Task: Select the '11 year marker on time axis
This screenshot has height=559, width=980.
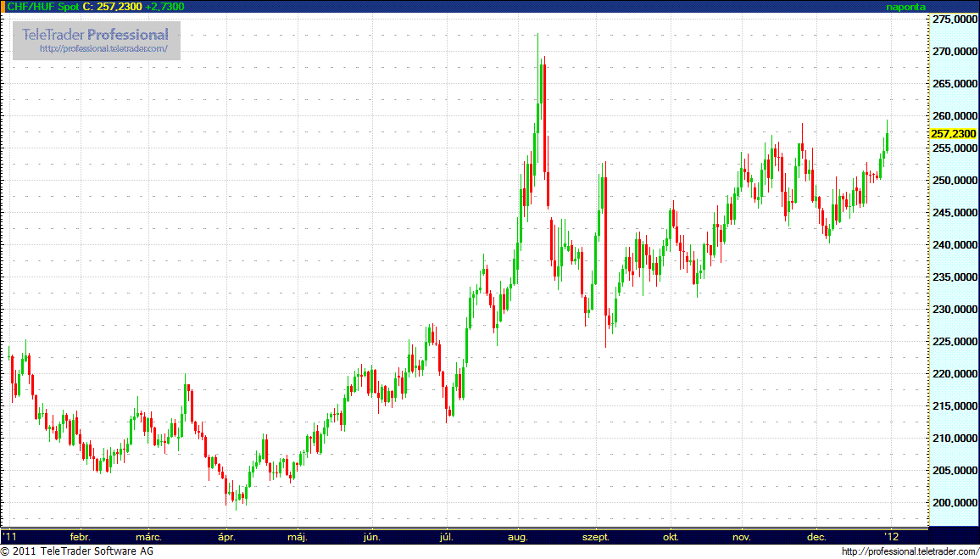Action: [11, 537]
